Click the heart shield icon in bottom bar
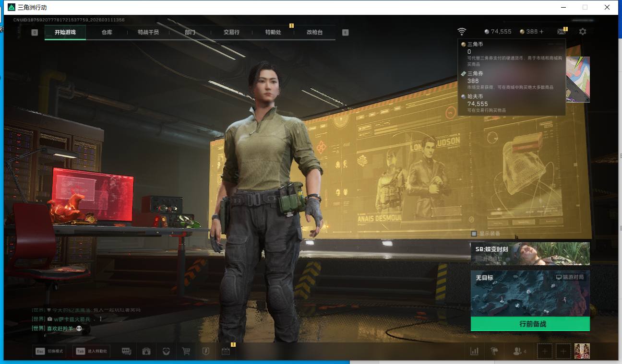Screen dimensions: 622x364 pyautogui.click(x=166, y=352)
